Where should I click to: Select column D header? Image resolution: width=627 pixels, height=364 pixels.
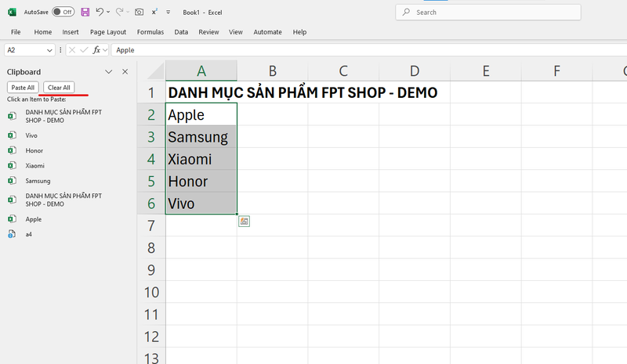pyautogui.click(x=415, y=70)
